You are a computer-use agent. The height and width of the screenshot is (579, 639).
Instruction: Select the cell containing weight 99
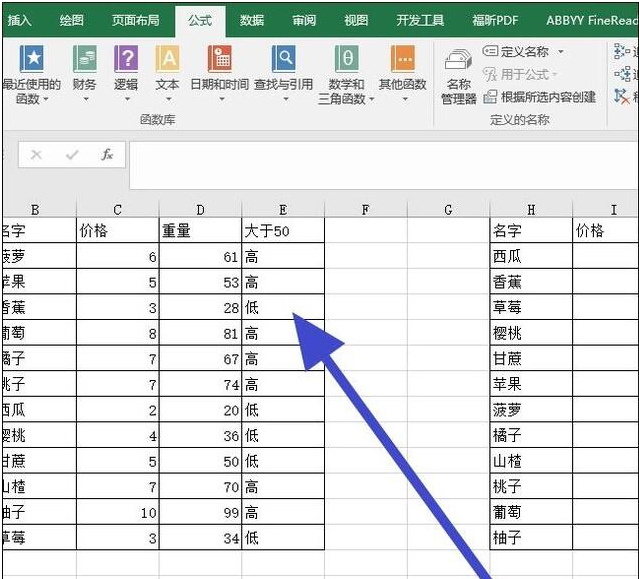pos(200,512)
